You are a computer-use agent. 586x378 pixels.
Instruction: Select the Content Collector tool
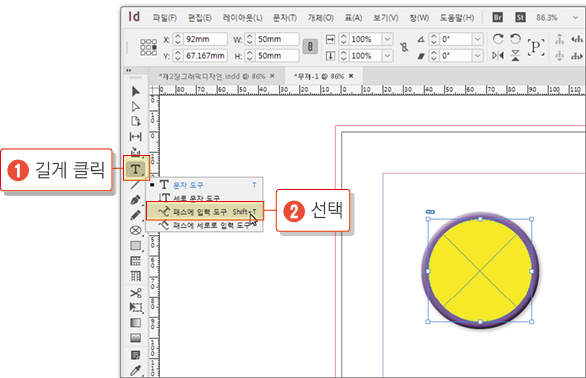[x=136, y=151]
